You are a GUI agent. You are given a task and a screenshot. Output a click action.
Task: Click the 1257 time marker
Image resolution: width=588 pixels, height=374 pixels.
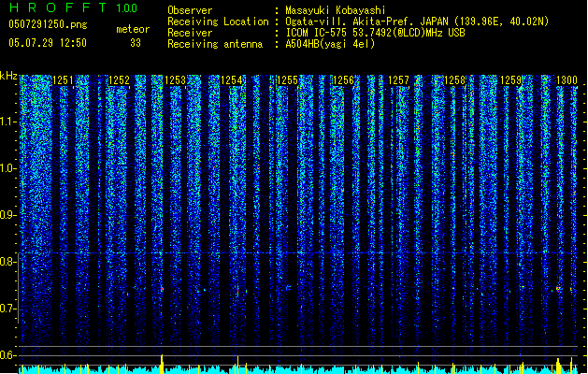[x=398, y=80]
